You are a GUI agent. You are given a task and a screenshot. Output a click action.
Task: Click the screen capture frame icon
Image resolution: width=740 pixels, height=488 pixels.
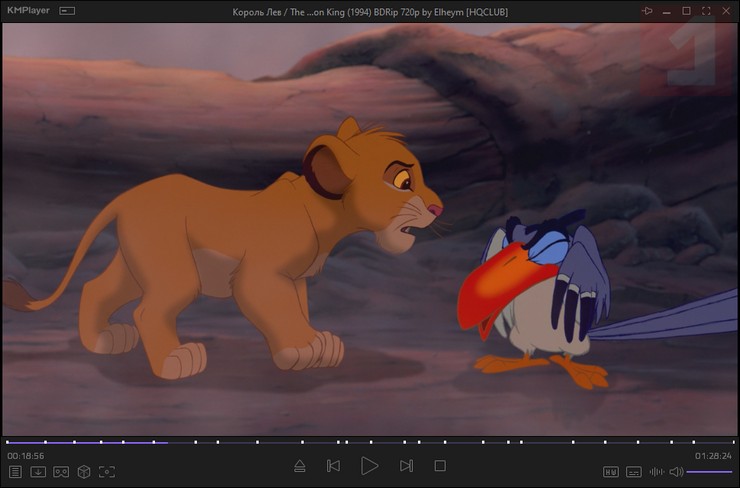tap(107, 471)
